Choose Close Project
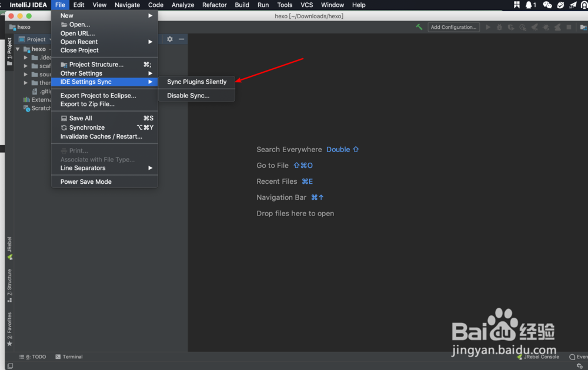 [x=104, y=50]
